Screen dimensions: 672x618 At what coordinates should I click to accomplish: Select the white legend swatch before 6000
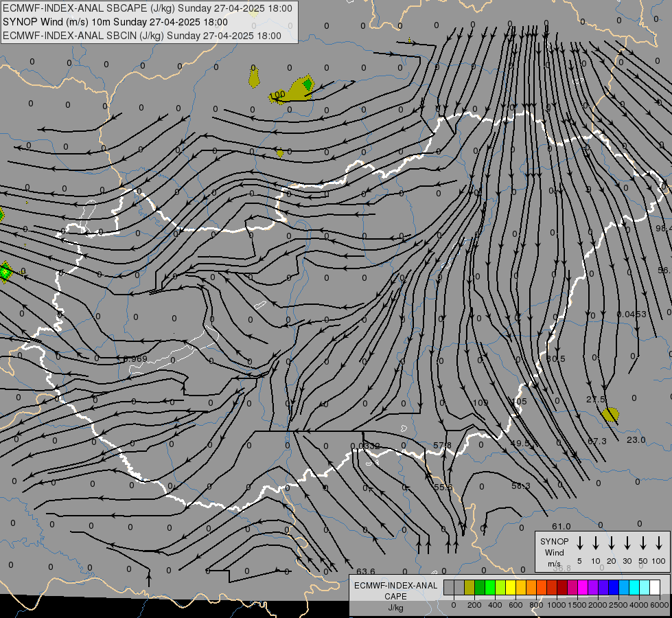[x=655, y=587]
